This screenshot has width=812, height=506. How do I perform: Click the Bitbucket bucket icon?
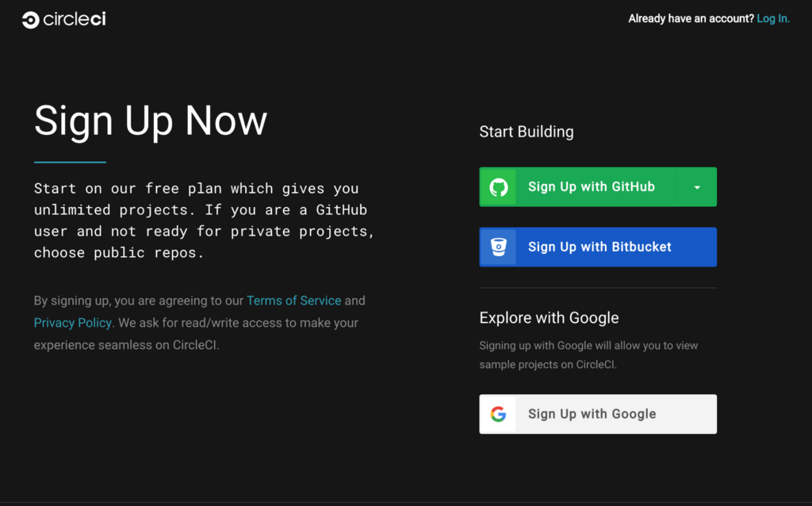coord(498,247)
